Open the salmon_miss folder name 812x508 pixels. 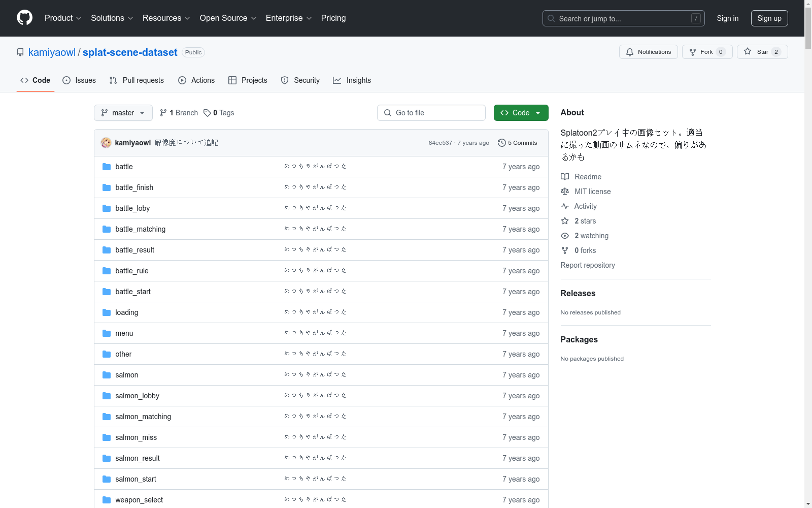136,437
